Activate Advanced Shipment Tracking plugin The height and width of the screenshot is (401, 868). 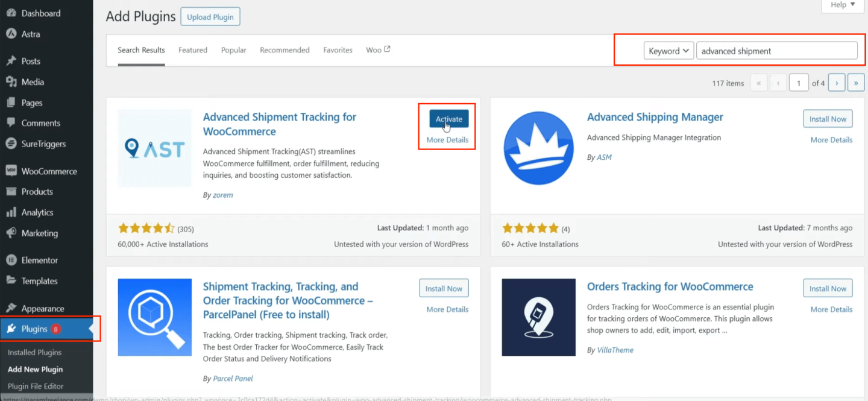(448, 119)
